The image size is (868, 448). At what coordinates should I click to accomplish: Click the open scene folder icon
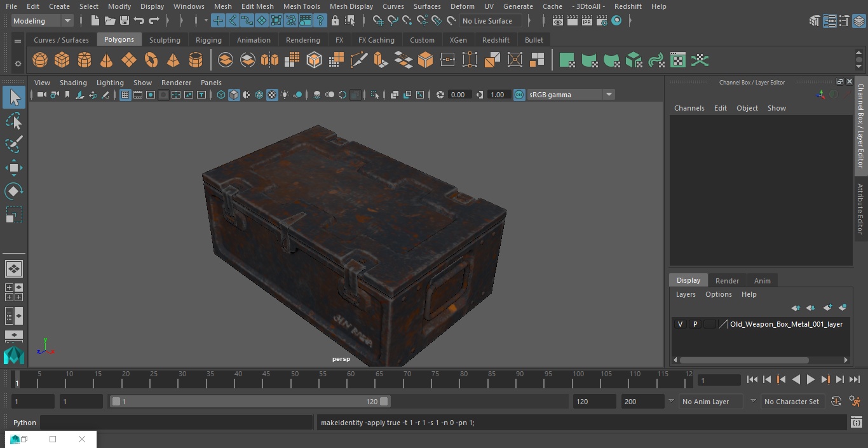(110, 21)
